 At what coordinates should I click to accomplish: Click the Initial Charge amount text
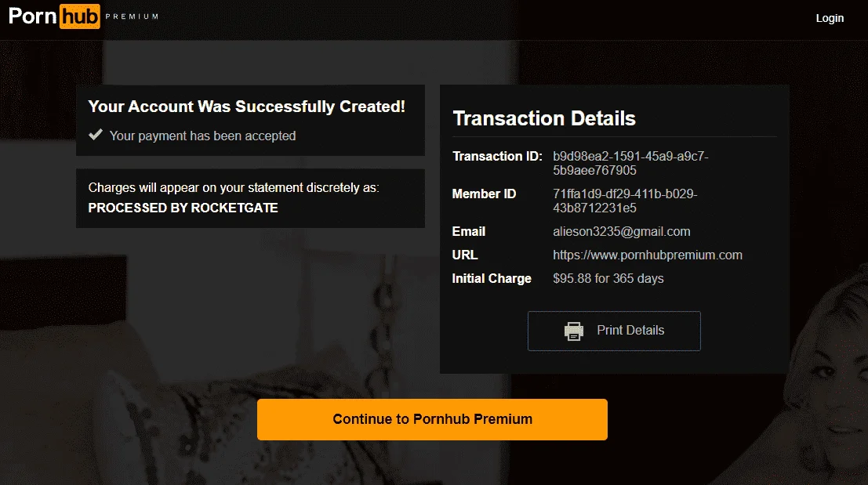click(608, 278)
